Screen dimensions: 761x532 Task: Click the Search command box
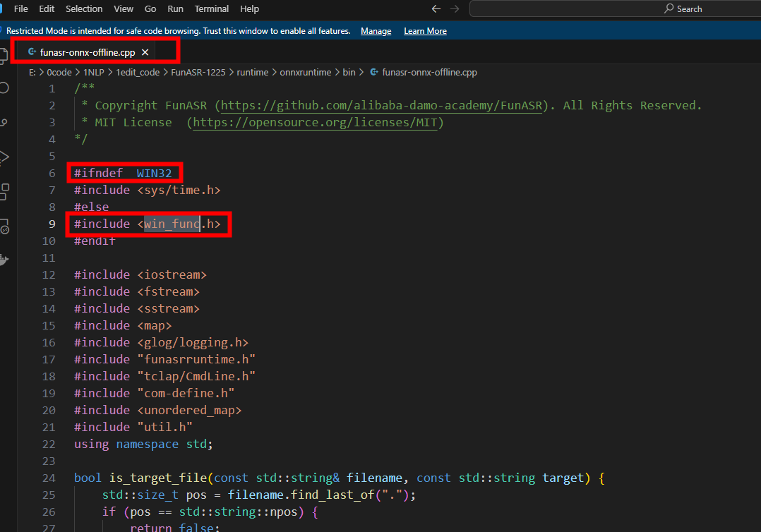616,8
